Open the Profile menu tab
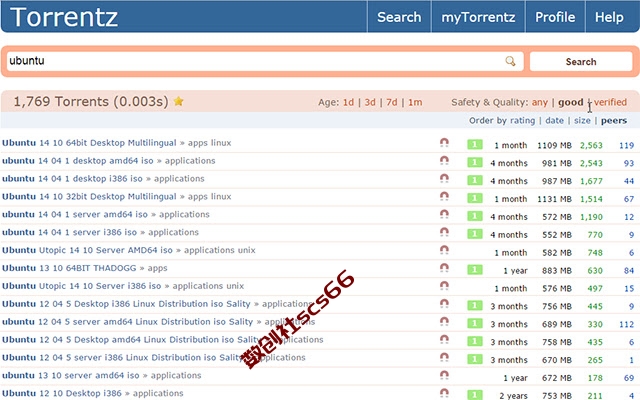 pos(555,17)
